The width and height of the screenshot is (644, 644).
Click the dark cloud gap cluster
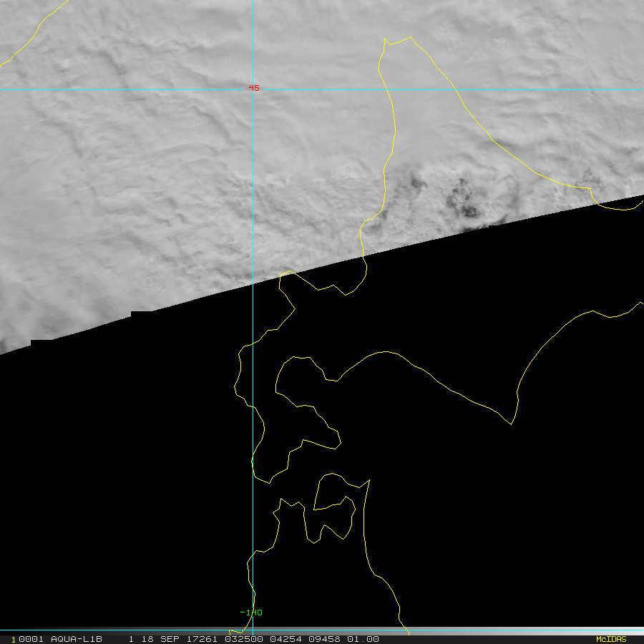463,200
